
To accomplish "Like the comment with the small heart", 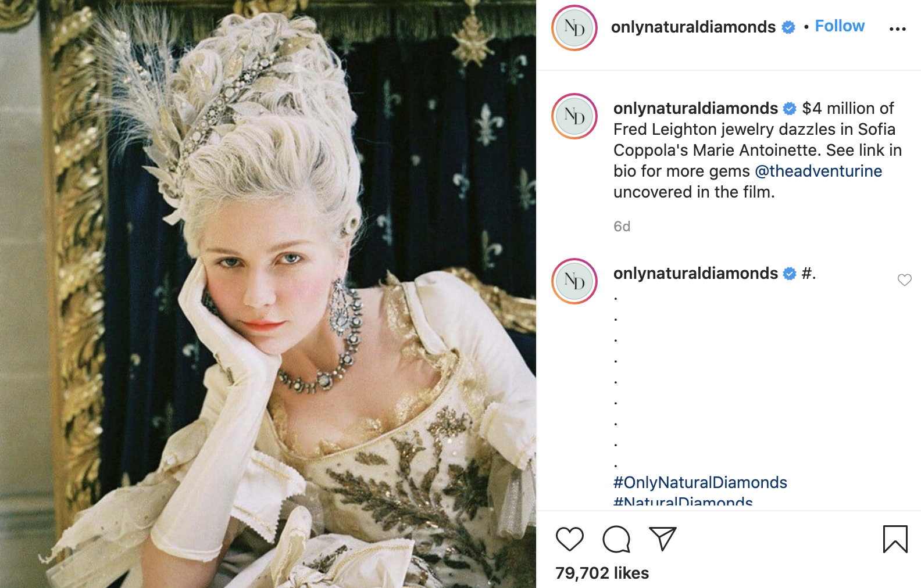I will pos(904,280).
